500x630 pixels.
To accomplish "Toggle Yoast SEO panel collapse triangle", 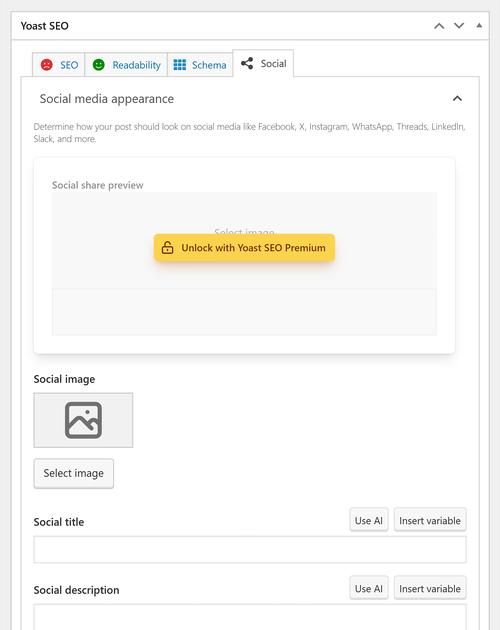I will 479,25.
